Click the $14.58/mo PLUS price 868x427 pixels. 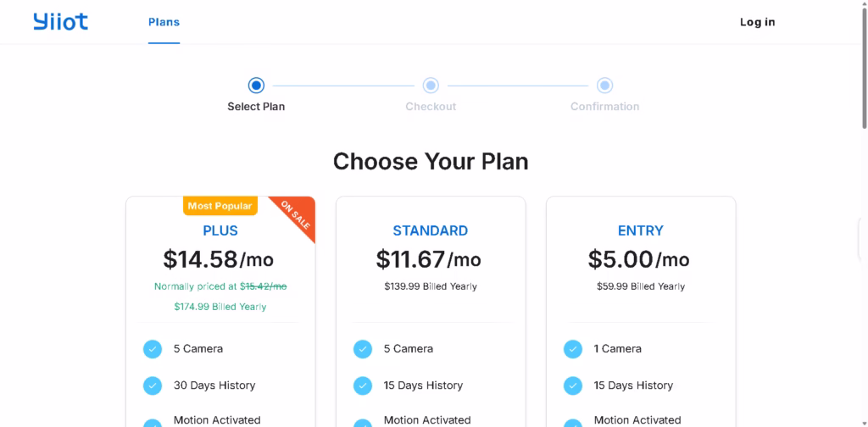coord(219,259)
